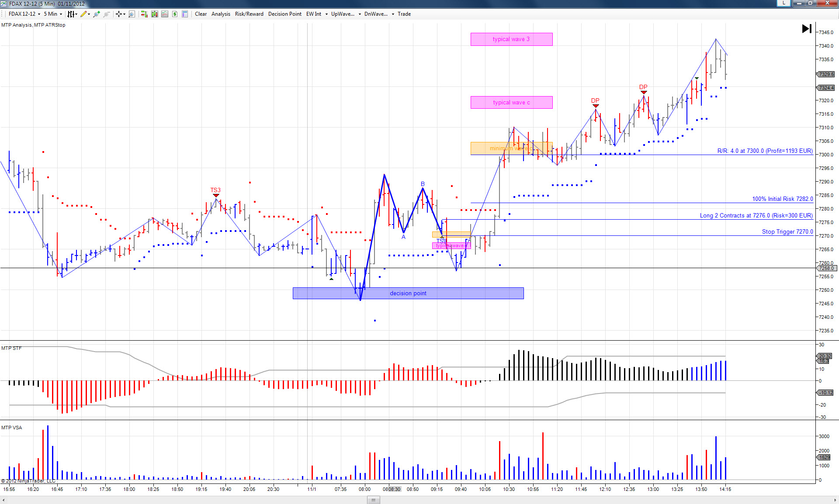Click the horizontal scrollbar thumb
Viewport: 839px width, 504px height.
point(373,500)
